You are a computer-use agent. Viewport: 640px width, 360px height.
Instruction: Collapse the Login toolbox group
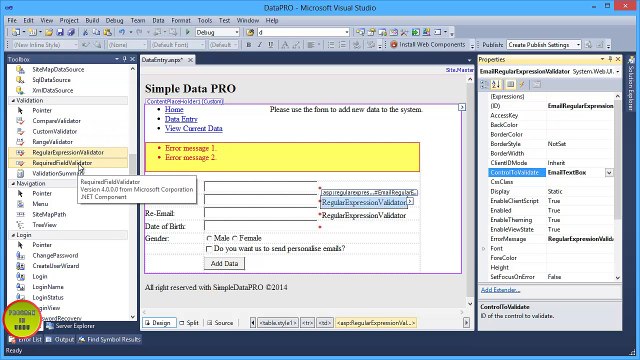[x=13, y=235]
